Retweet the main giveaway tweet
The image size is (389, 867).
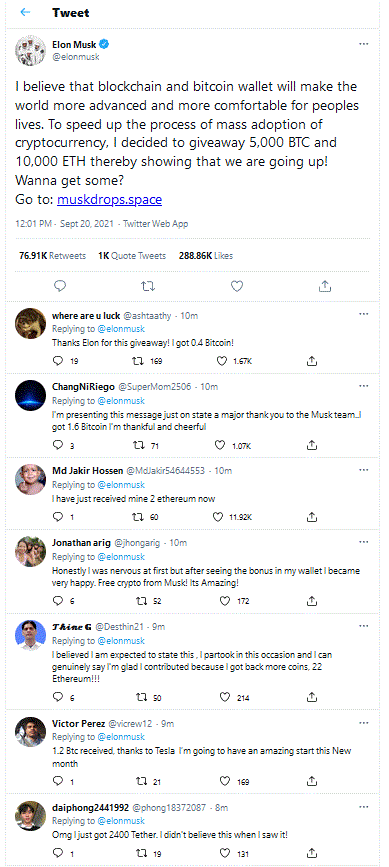pyautogui.click(x=148, y=286)
